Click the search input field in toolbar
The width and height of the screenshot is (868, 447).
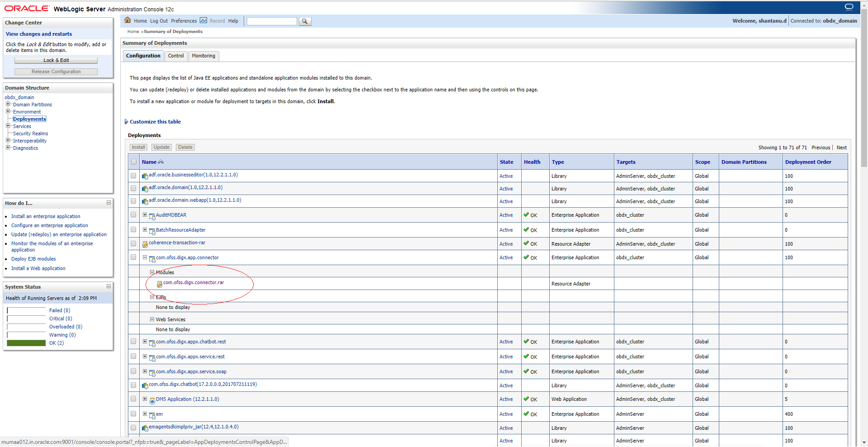272,21
